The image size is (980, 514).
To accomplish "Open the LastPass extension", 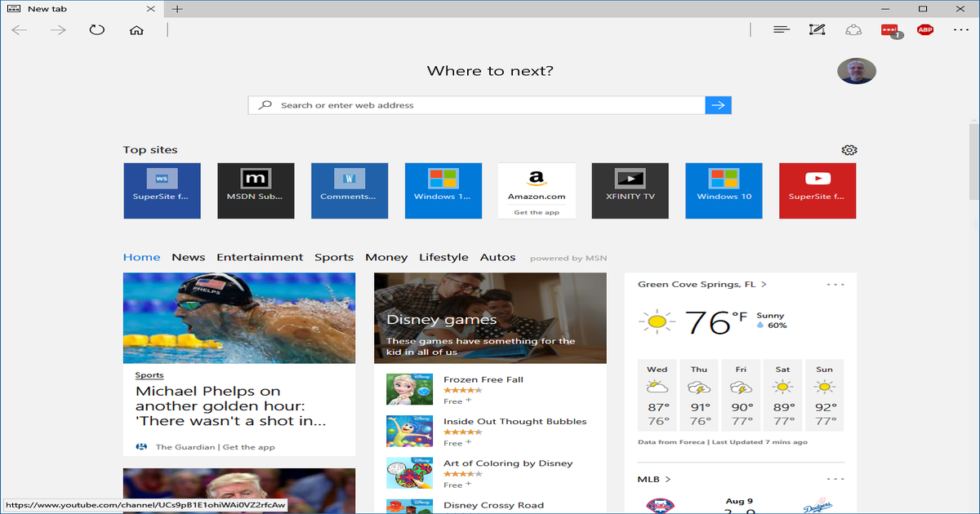I will [889, 29].
